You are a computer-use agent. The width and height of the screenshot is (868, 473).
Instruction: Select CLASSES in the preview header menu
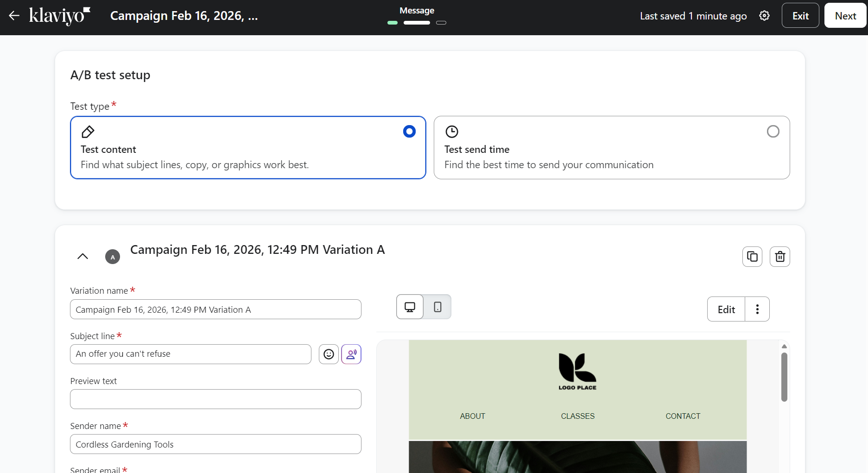pos(577,416)
